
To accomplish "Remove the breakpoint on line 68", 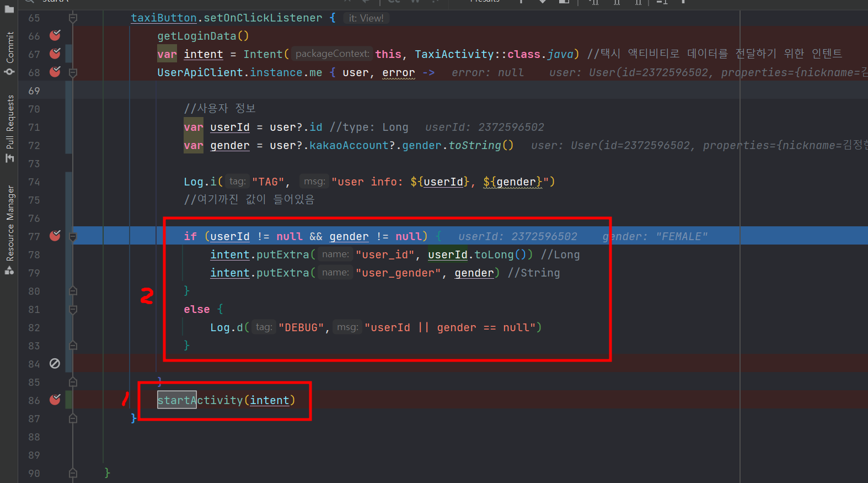I will 55,72.
